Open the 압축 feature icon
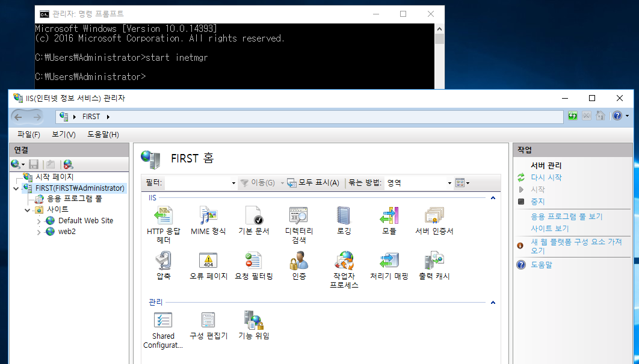639x364 pixels. pos(164,261)
